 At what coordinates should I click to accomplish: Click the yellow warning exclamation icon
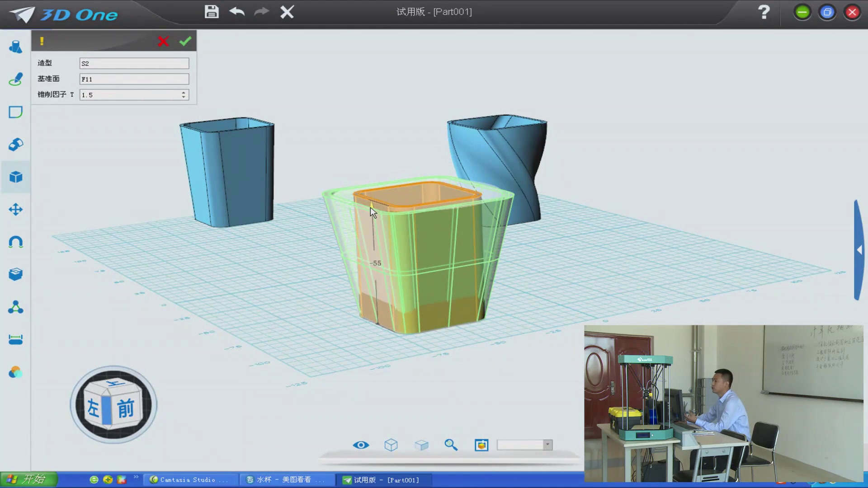42,41
